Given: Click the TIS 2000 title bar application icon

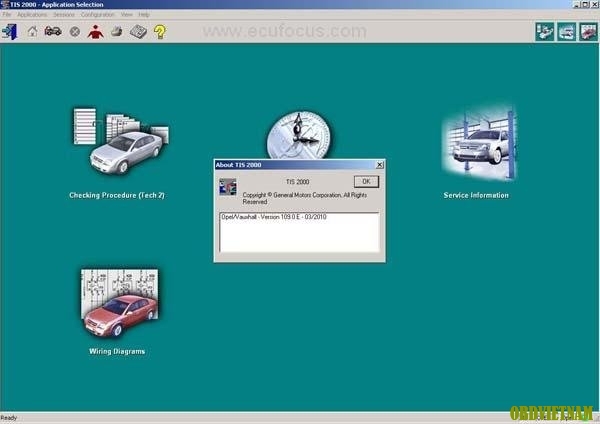Looking at the screenshot, I should [5, 4].
